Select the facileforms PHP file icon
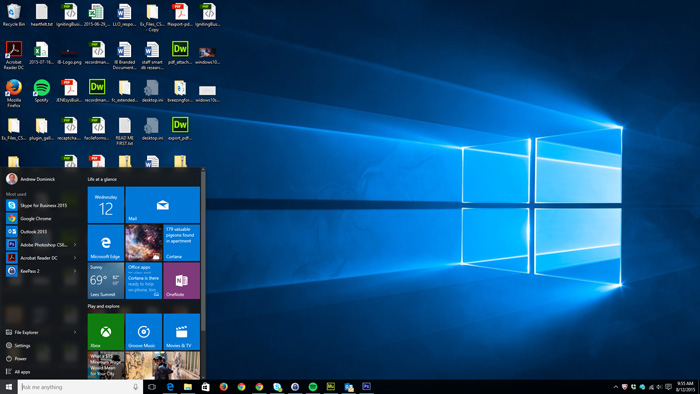The height and width of the screenshot is (394, 700). point(97,129)
